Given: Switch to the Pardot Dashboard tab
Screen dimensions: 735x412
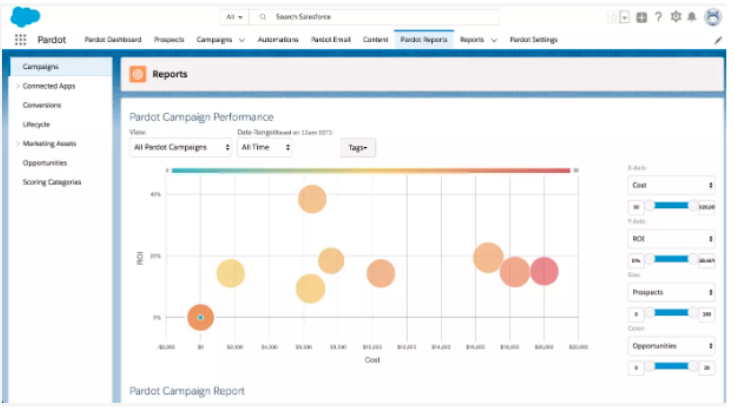Looking at the screenshot, I should (x=112, y=40).
